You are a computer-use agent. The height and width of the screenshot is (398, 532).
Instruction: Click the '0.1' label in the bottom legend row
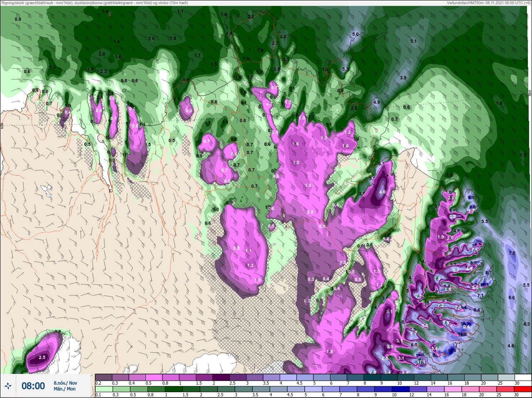(x=98, y=395)
